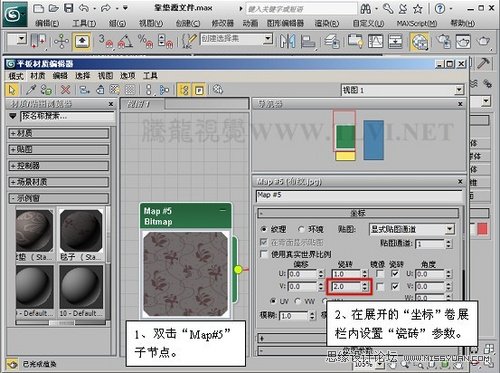Click the Undo arrow icon in title bar
The image size is (500, 373).
point(84,8)
